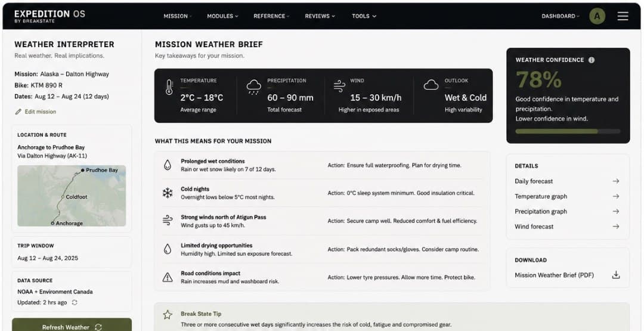
Task: Click Action: Lower tyre pressures text
Action: (x=401, y=277)
